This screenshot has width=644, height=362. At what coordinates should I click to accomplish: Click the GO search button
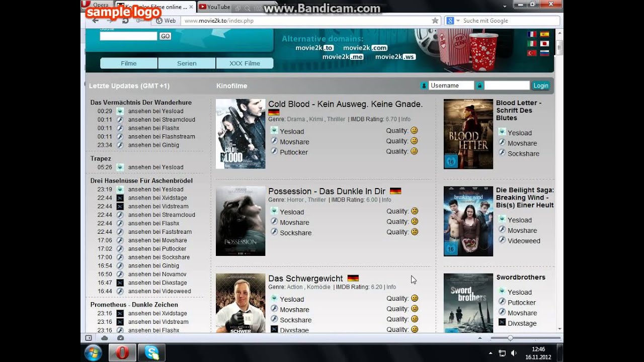click(x=165, y=36)
